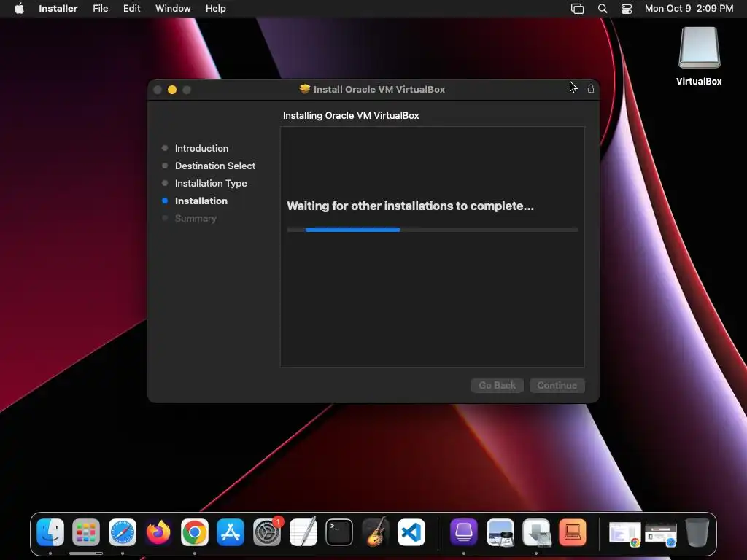Select the Installation step in sidebar
Image resolution: width=747 pixels, height=560 pixels.
pyautogui.click(x=201, y=201)
